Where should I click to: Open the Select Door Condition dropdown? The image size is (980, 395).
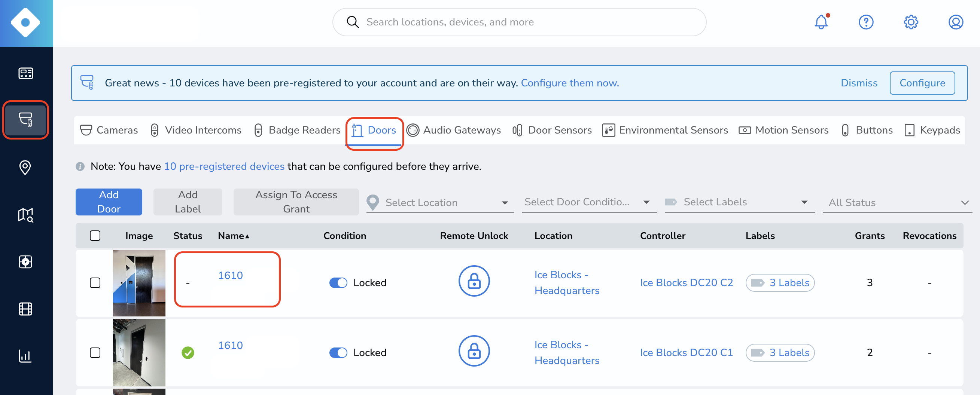click(589, 202)
